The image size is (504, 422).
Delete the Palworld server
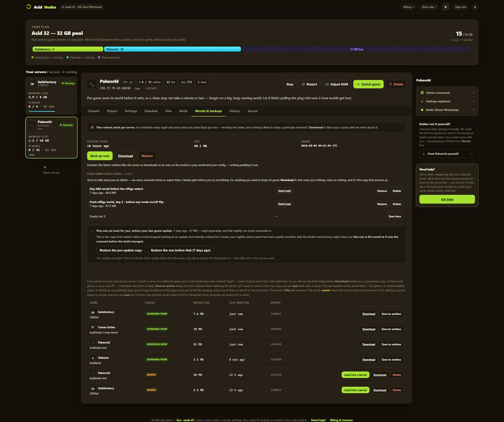tap(396, 84)
